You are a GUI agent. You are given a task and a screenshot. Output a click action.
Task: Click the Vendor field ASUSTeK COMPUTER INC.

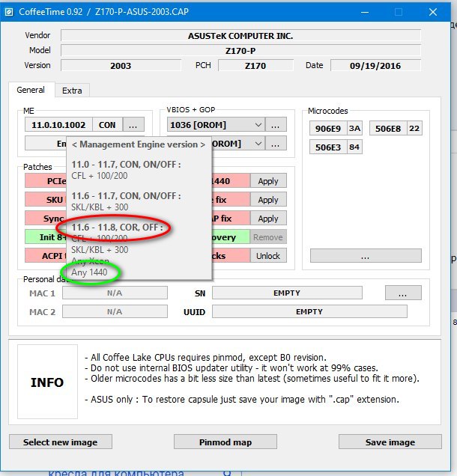[x=240, y=36]
